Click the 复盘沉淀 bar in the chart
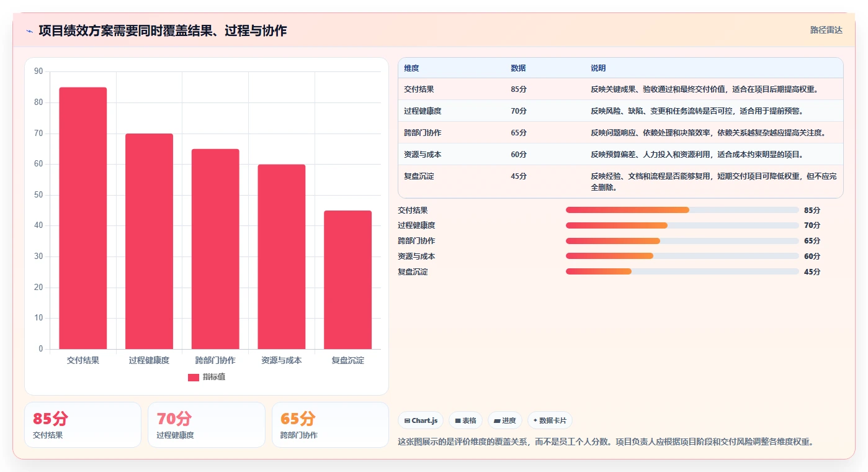 click(347, 280)
